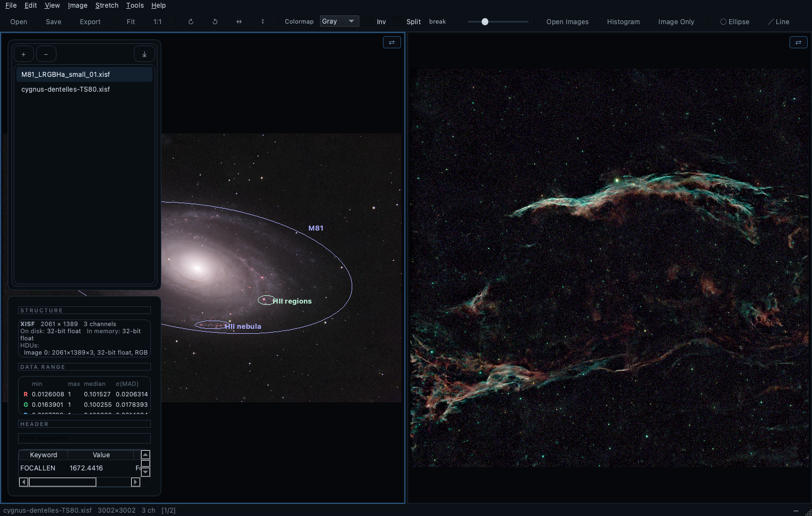Click the header table horizontal scrollbar thumb
This screenshot has width=812, height=516.
tap(63, 482)
